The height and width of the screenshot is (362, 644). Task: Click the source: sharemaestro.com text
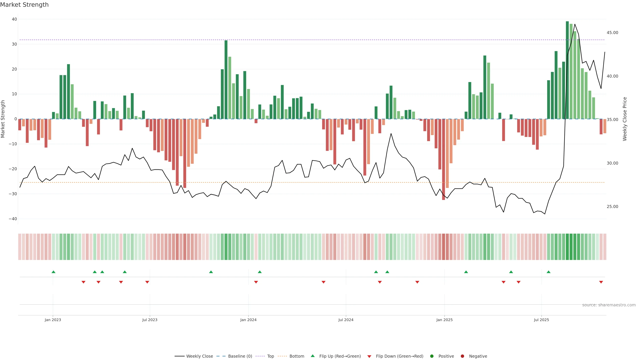(x=609, y=305)
